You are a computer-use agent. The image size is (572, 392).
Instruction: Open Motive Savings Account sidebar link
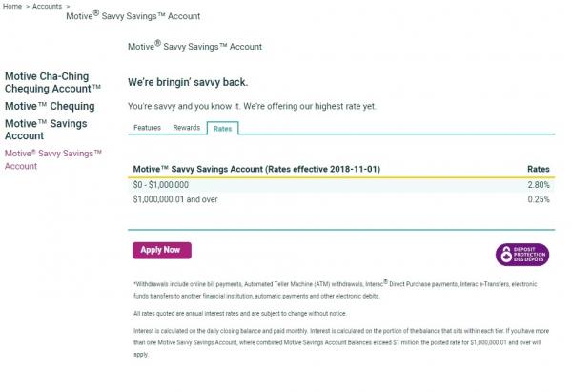pos(46,130)
